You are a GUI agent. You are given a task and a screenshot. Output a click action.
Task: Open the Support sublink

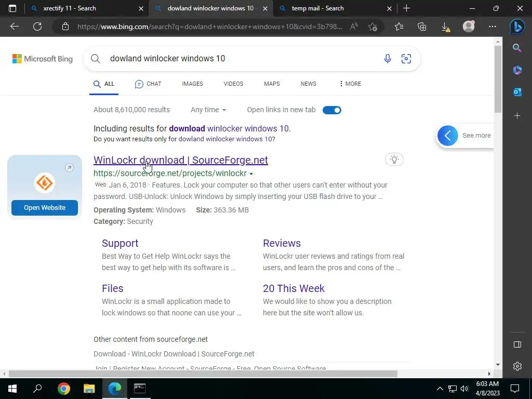(120, 243)
